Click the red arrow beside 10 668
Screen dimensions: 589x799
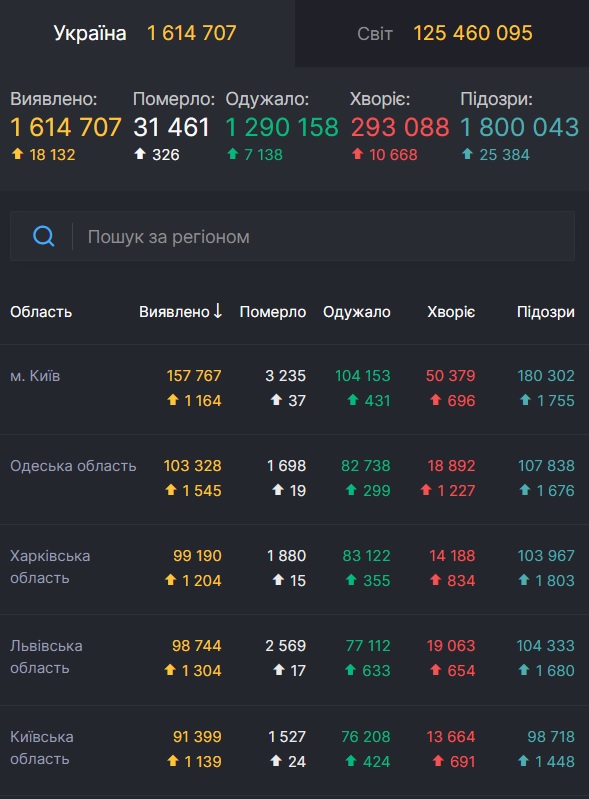pos(358,153)
